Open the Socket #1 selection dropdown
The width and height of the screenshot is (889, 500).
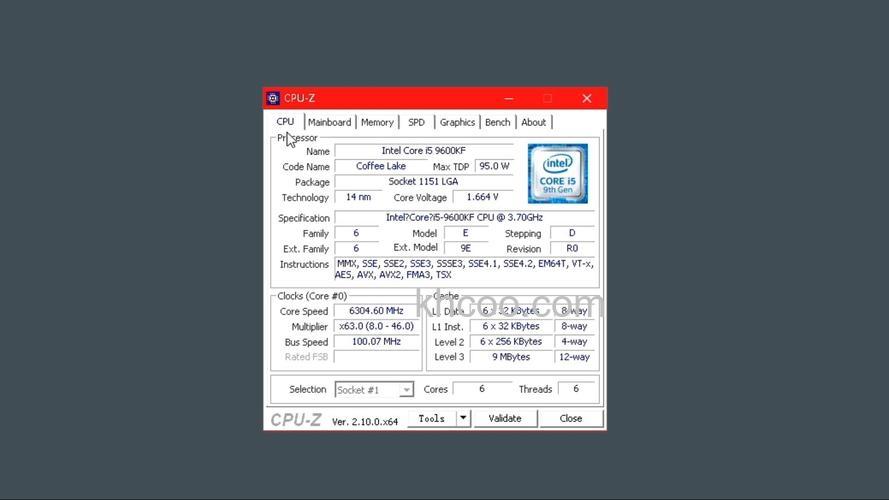pos(374,390)
